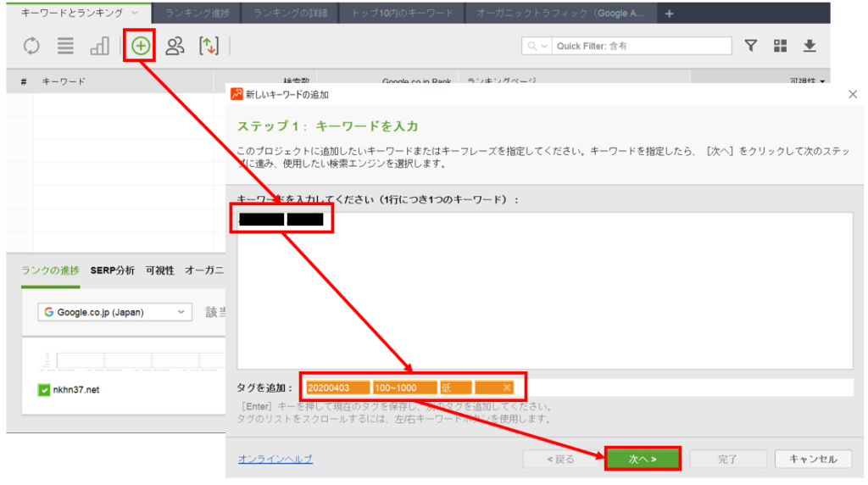Expand the Quick Filter search options arrow

545,46
